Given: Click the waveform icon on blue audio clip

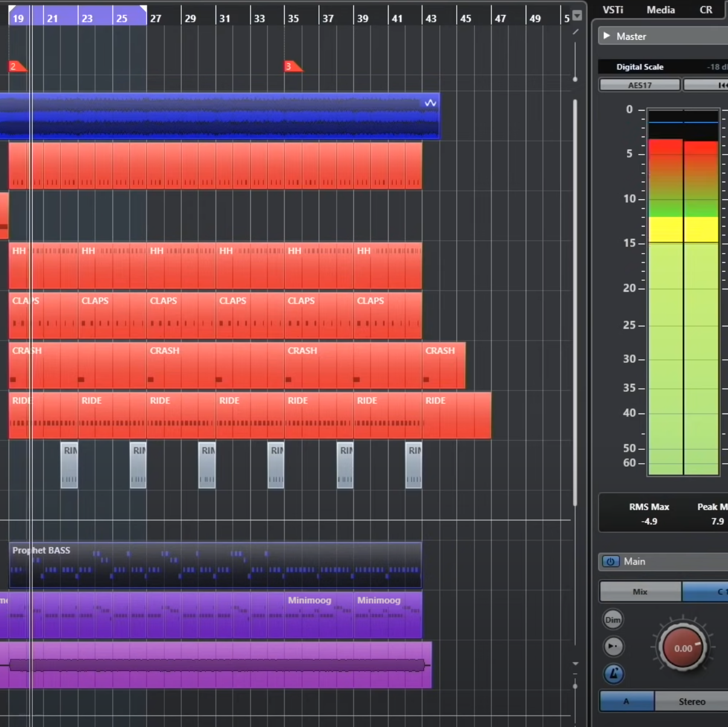Looking at the screenshot, I should (430, 103).
